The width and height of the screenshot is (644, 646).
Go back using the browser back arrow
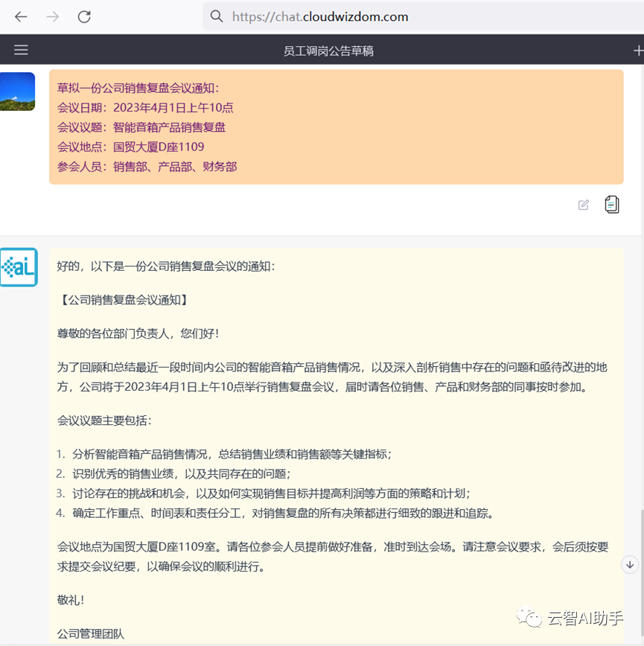pyautogui.click(x=21, y=17)
